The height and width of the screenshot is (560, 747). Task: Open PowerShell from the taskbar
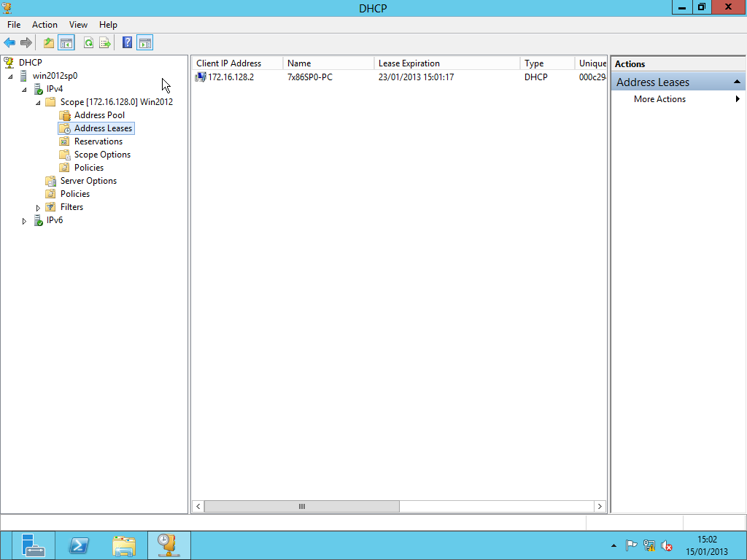(79, 545)
